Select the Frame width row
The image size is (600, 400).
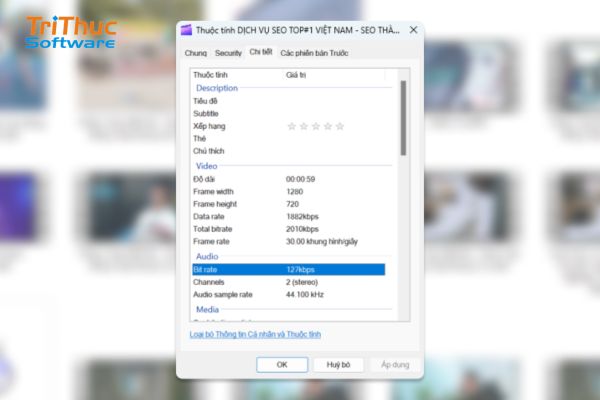click(289, 191)
